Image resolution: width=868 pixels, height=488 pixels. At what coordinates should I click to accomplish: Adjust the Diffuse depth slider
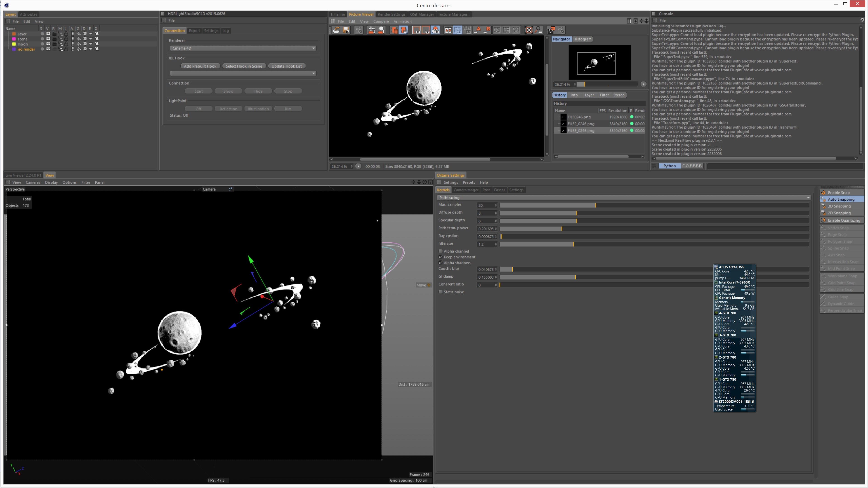pos(654,213)
